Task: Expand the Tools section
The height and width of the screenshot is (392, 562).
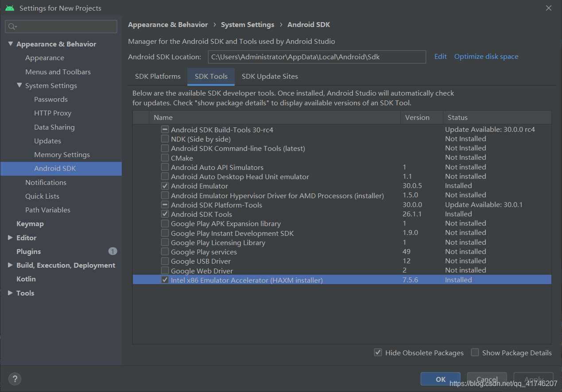Action: point(11,292)
